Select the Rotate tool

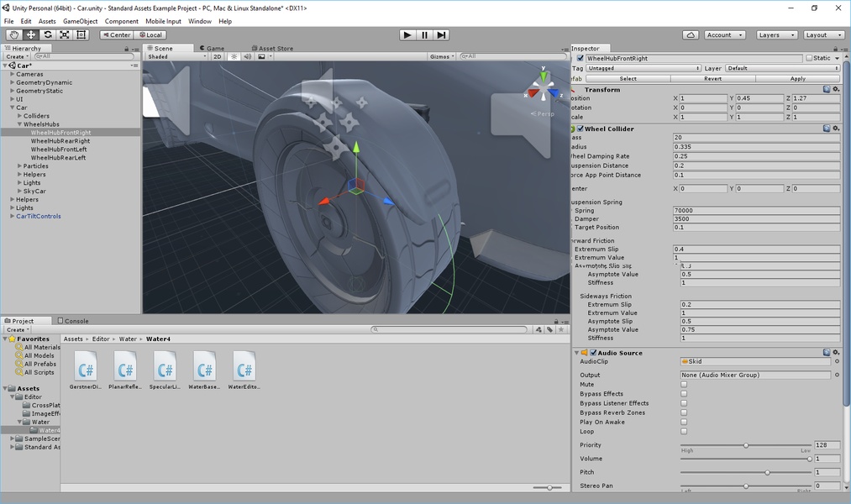(48, 34)
